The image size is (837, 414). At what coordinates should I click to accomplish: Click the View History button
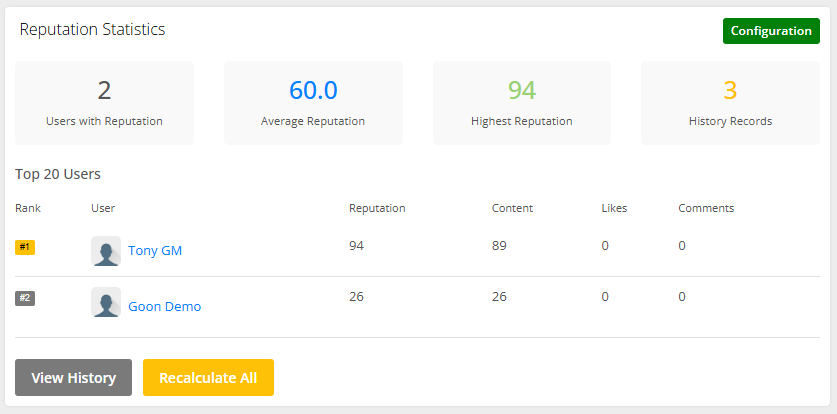point(73,378)
